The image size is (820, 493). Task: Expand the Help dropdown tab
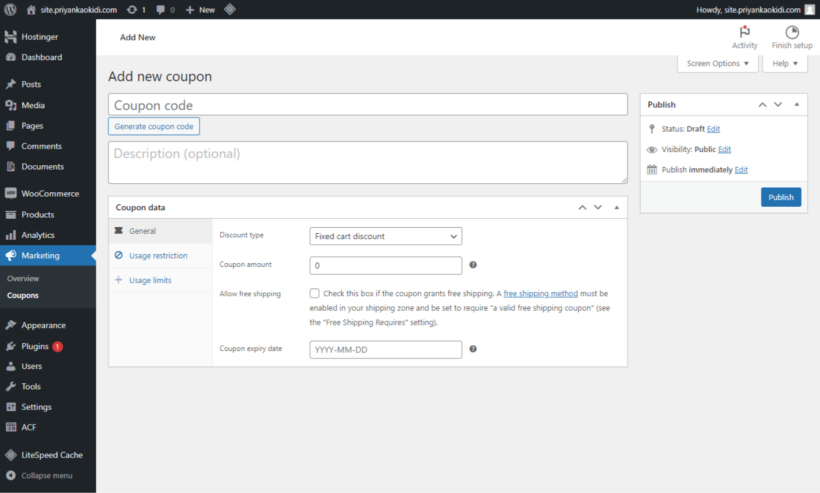pyautogui.click(x=785, y=64)
